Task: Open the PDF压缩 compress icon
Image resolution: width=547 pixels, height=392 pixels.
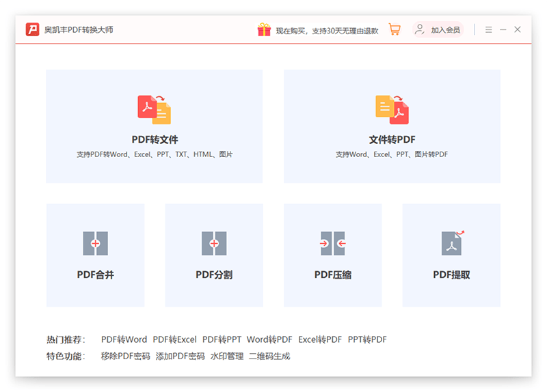Action: point(333,243)
